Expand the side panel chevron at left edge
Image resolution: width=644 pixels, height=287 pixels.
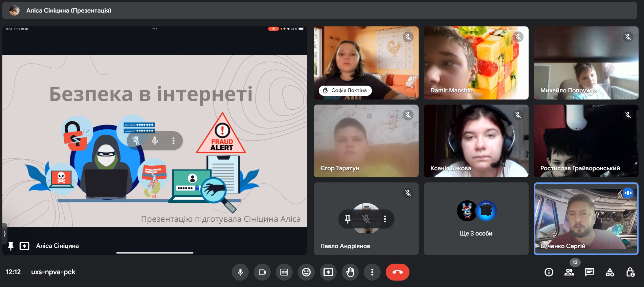pyautogui.click(x=5, y=234)
